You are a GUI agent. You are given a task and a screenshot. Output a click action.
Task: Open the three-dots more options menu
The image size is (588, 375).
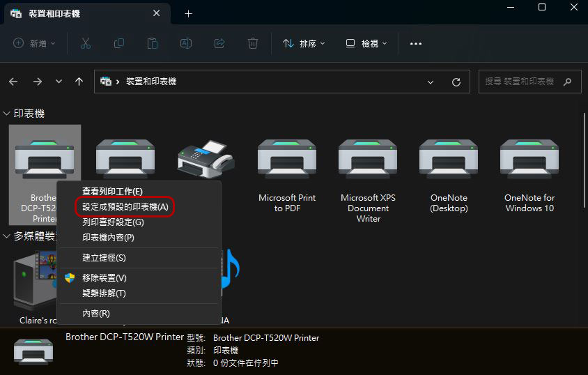(416, 43)
